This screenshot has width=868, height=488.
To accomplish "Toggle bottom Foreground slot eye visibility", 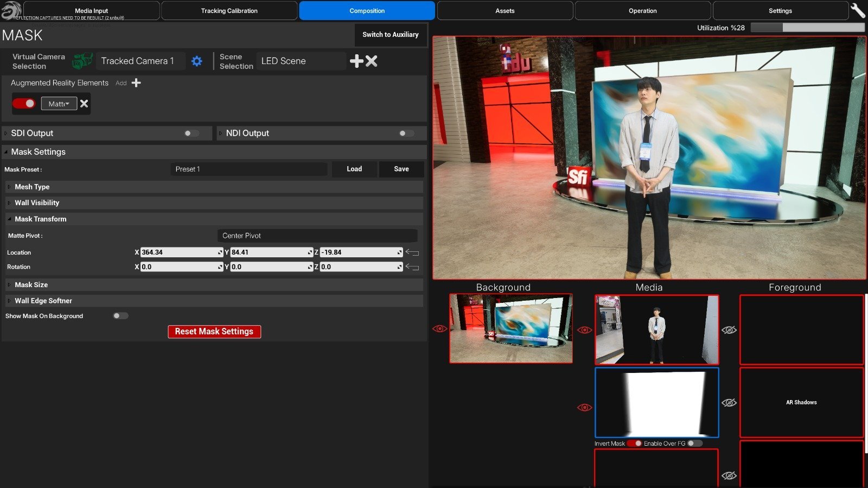I will coord(729,476).
